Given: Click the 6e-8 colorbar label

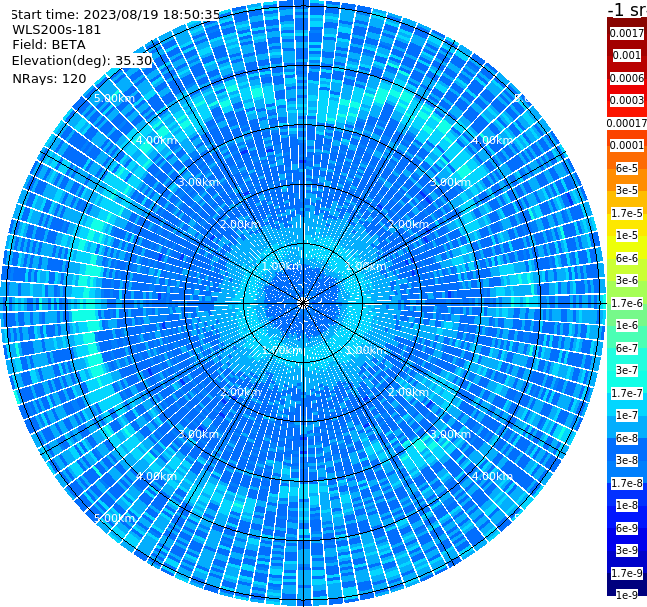Looking at the screenshot, I should [627, 438].
